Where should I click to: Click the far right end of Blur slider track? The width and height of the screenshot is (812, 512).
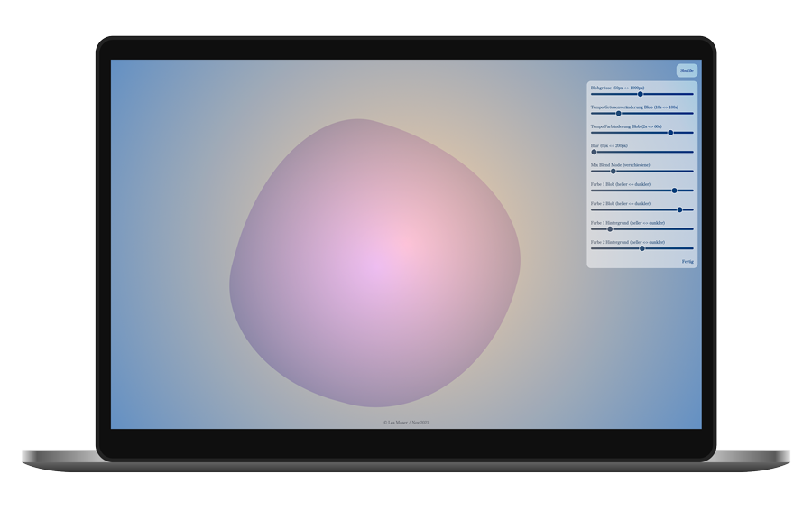pyautogui.click(x=692, y=152)
